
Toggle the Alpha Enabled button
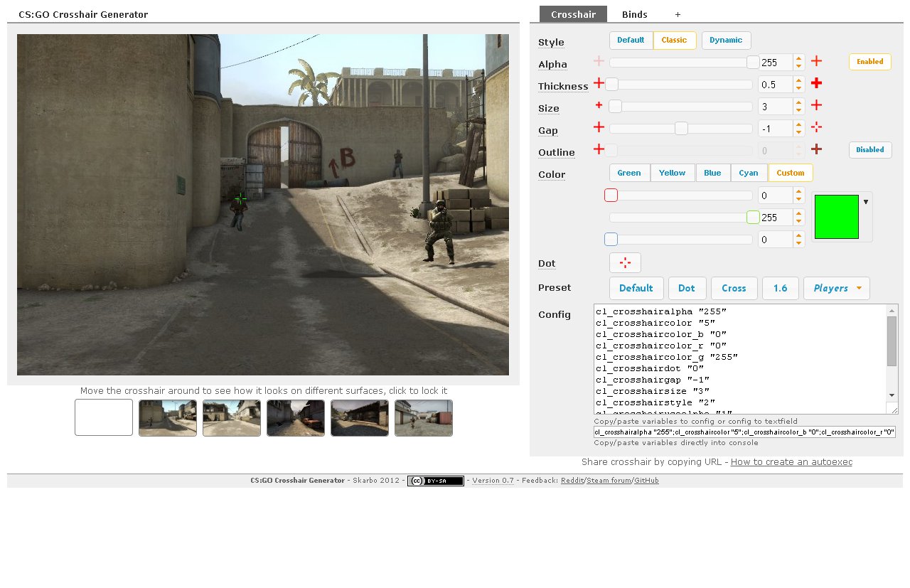pos(870,62)
